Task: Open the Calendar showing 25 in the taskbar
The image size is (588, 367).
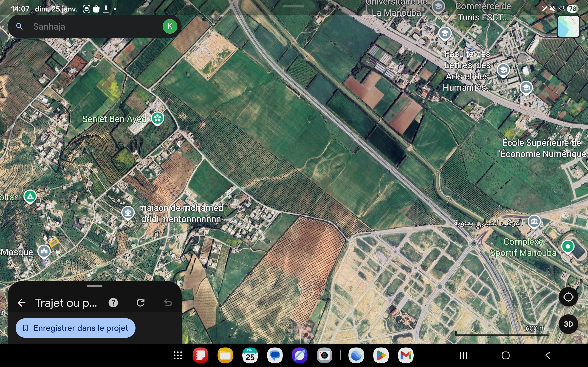Action: tap(250, 355)
